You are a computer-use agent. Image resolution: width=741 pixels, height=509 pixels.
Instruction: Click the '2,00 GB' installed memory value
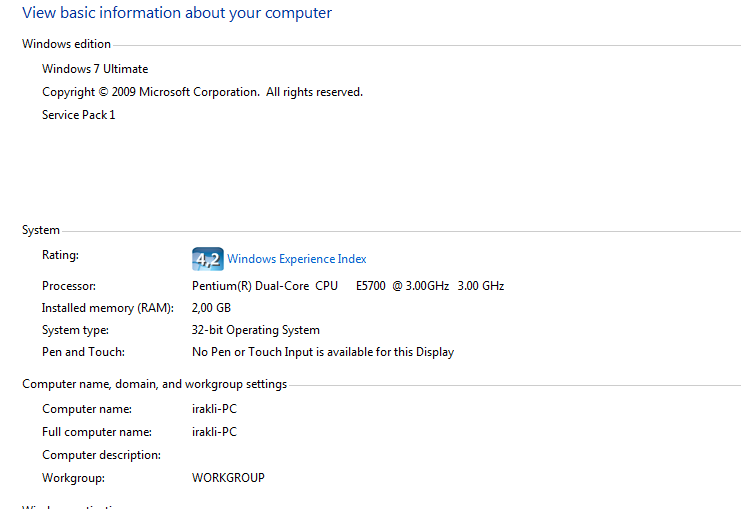coord(211,308)
